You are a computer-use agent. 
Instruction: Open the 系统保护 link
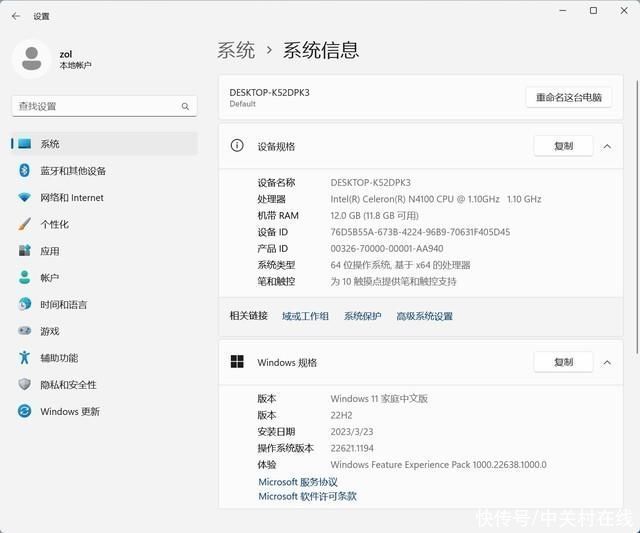362,316
